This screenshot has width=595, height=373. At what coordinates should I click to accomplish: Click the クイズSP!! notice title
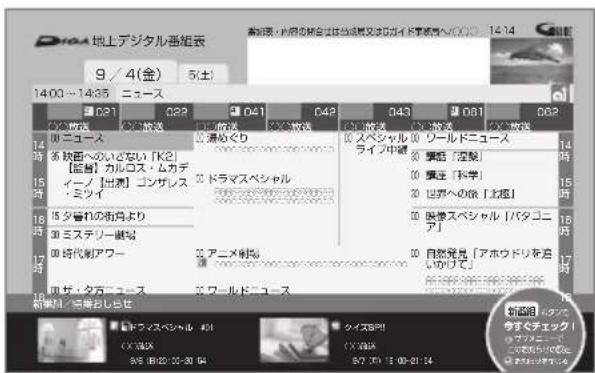(364, 327)
